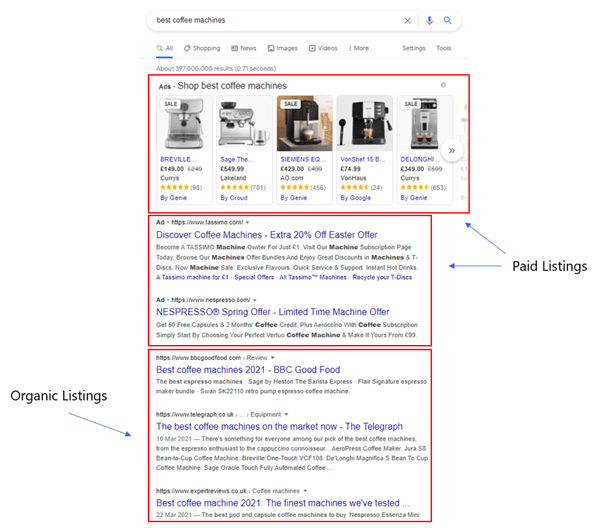
Task: Open the DELONGHI... product title link
Action: point(420,159)
